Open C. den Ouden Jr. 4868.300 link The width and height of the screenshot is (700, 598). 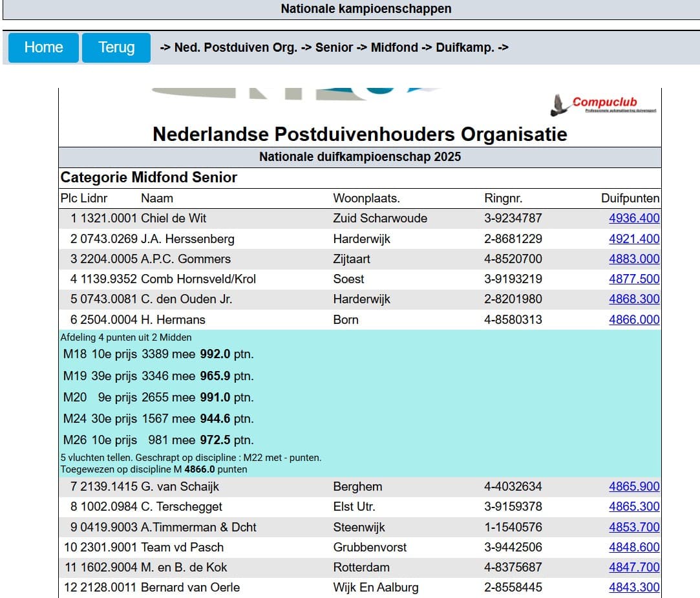[x=633, y=299]
